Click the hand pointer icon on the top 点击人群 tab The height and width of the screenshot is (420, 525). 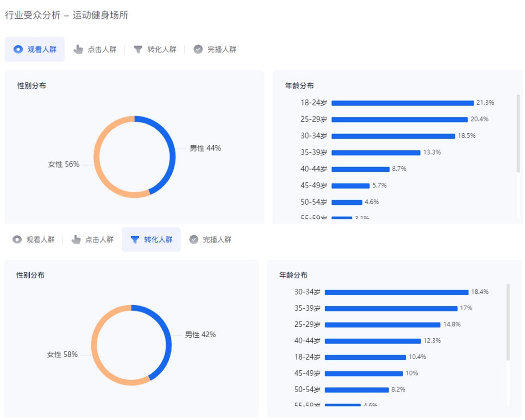(x=78, y=50)
